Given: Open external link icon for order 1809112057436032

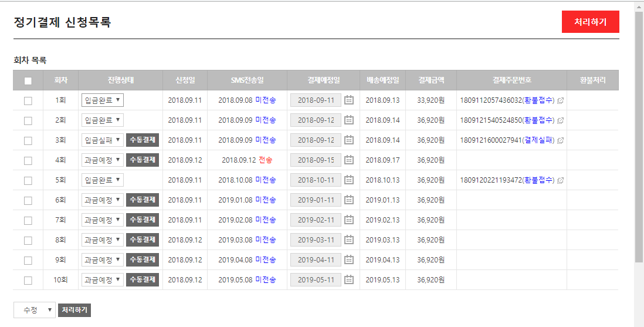Looking at the screenshot, I should (x=560, y=100).
